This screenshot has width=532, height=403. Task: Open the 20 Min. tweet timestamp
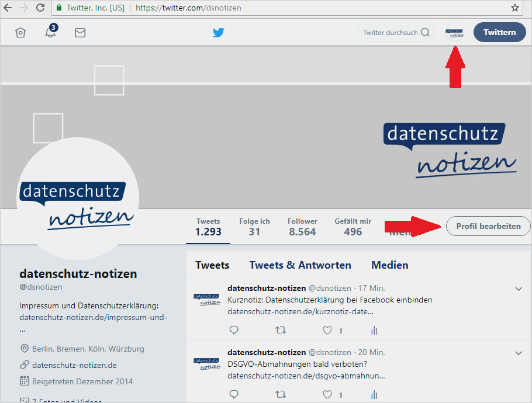[371, 353]
